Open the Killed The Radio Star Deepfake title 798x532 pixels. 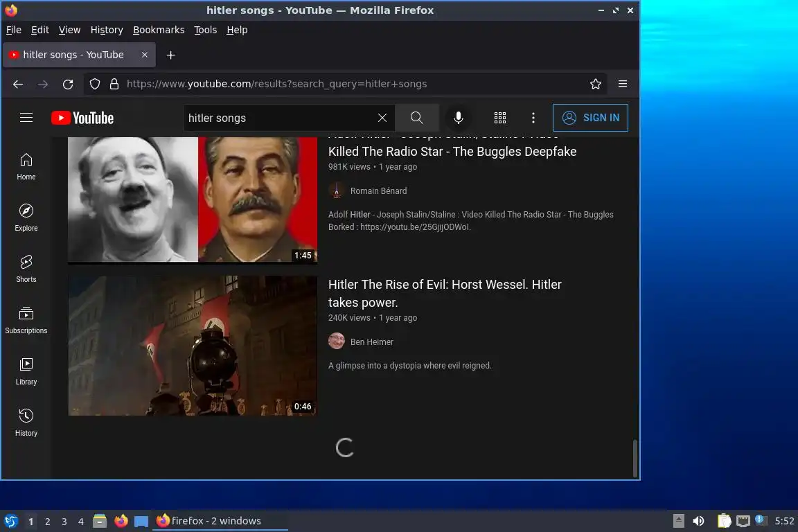(x=452, y=152)
